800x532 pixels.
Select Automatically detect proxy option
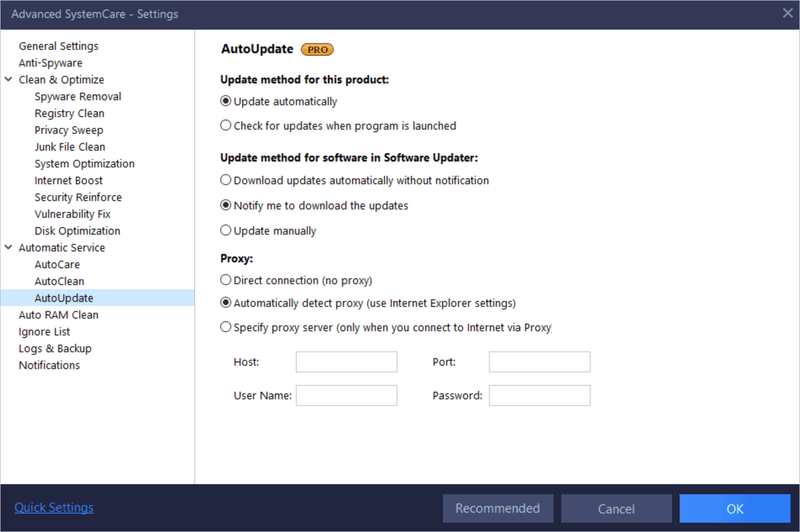tap(226, 303)
